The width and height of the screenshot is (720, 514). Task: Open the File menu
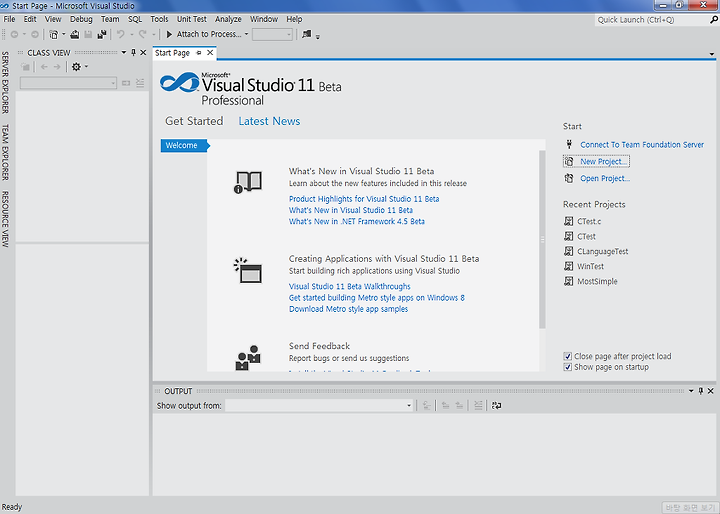[9, 19]
